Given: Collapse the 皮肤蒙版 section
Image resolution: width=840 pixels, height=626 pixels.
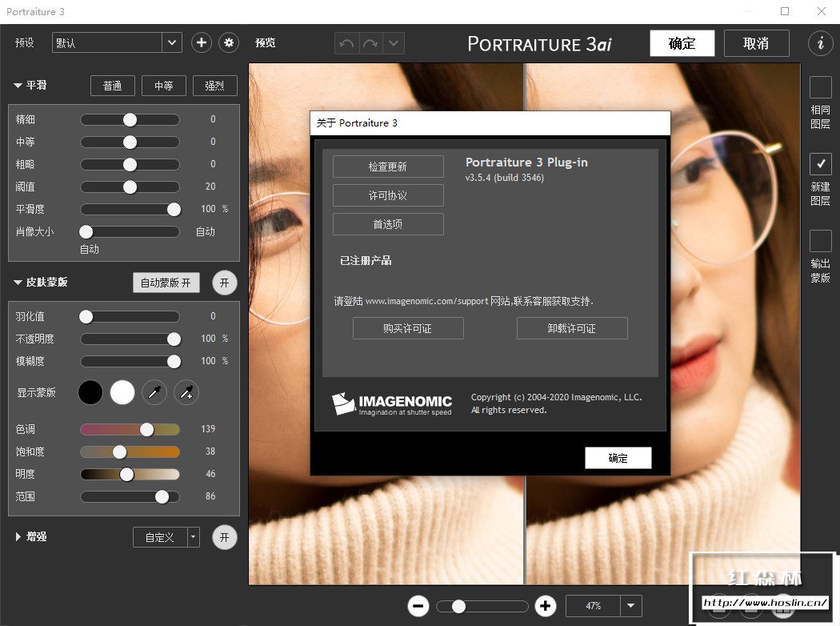Looking at the screenshot, I should point(18,283).
